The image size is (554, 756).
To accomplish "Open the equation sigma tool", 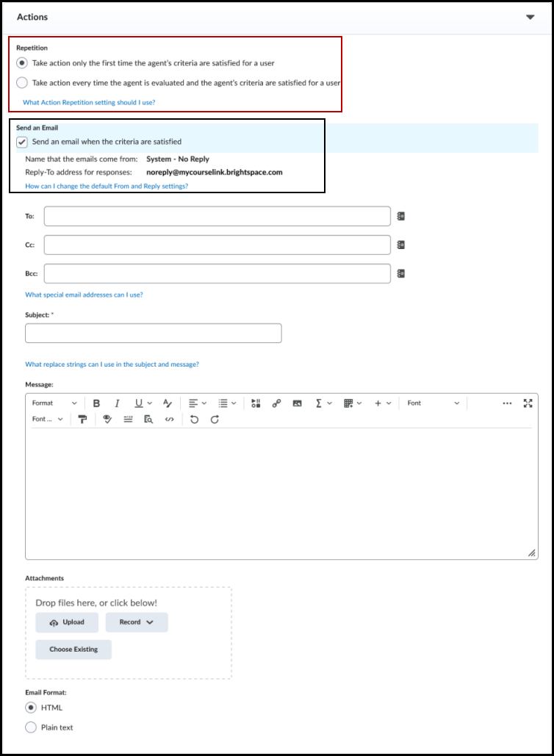I will (x=318, y=403).
